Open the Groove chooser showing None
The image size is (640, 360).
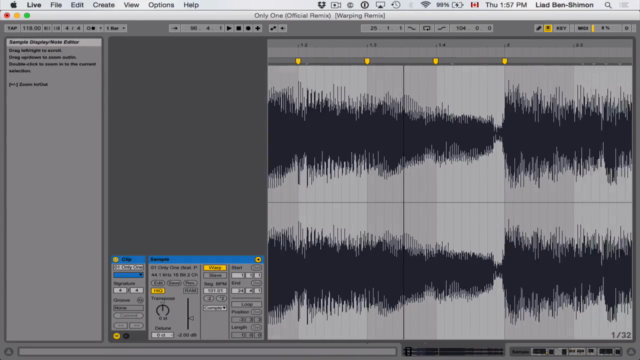(128, 308)
